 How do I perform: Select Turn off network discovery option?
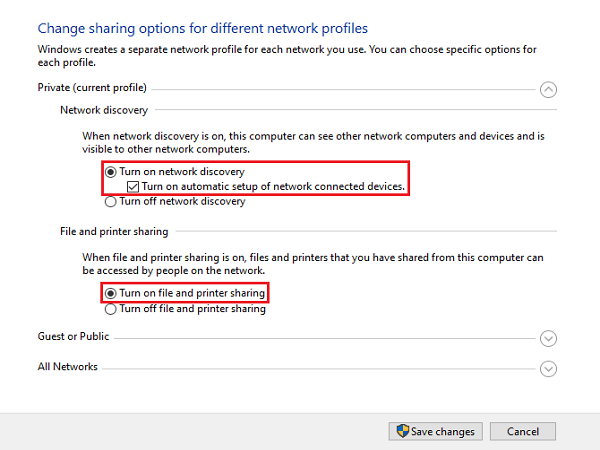coord(111,201)
